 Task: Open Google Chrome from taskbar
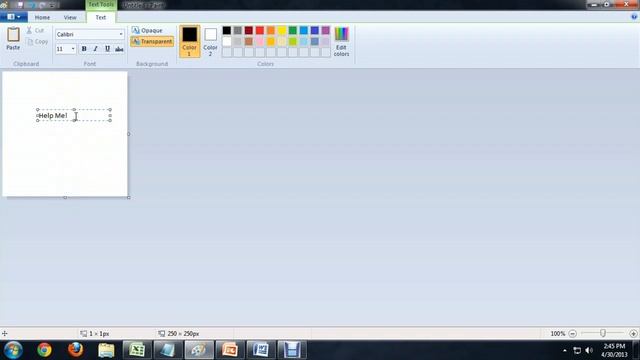tap(44, 350)
